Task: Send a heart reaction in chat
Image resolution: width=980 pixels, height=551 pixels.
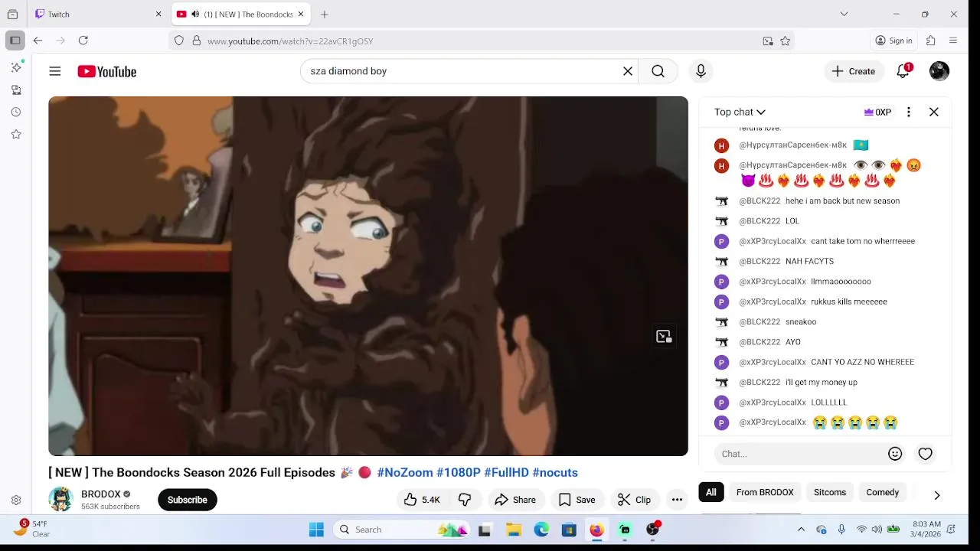Action: 926,454
